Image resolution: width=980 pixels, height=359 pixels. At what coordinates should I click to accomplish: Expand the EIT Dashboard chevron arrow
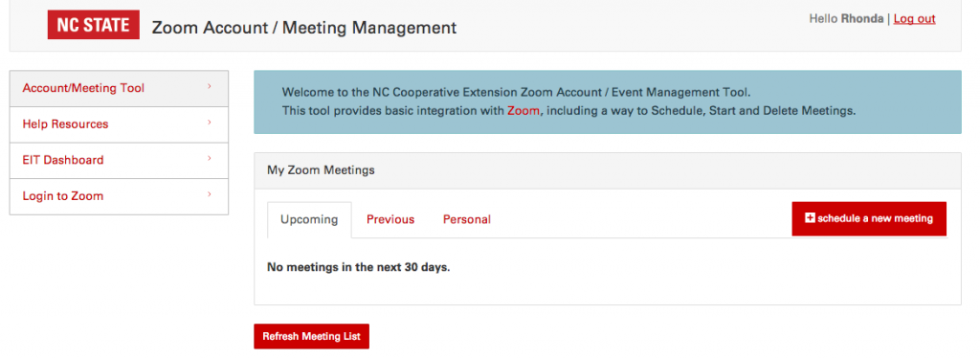pyautogui.click(x=210, y=159)
